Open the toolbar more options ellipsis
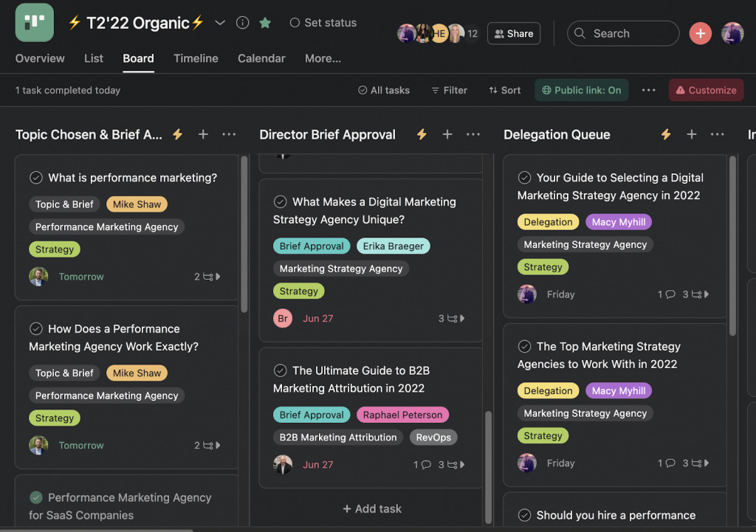This screenshot has width=756, height=532. tap(648, 90)
